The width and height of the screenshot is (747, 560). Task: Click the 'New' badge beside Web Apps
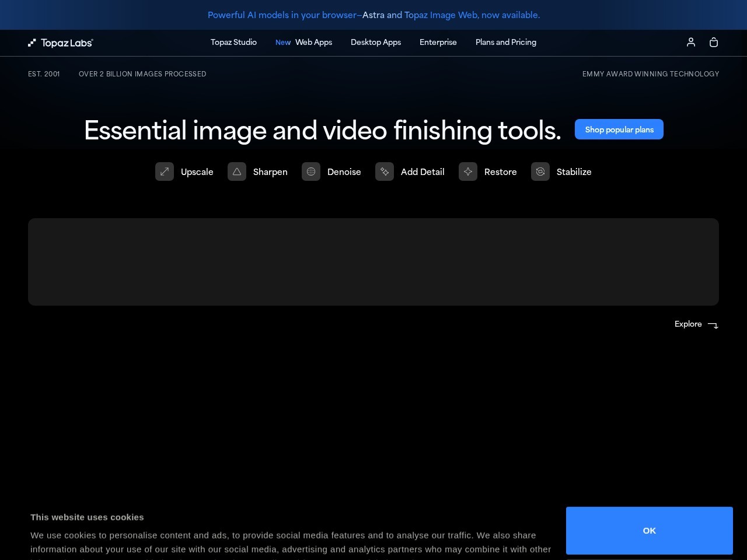point(283,43)
